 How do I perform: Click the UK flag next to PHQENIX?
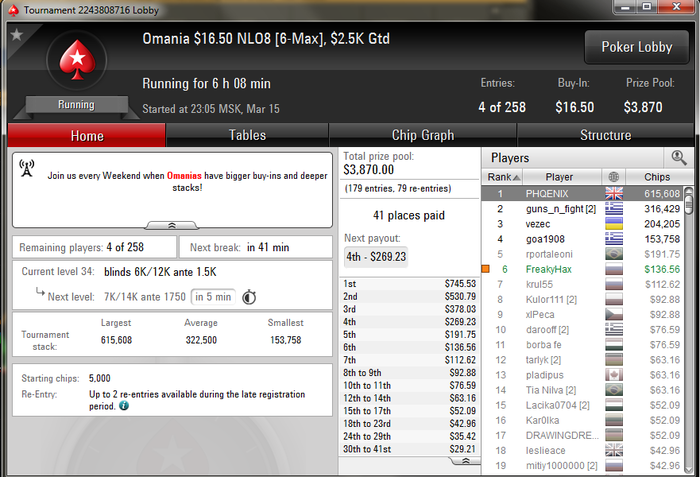pyautogui.click(x=614, y=193)
